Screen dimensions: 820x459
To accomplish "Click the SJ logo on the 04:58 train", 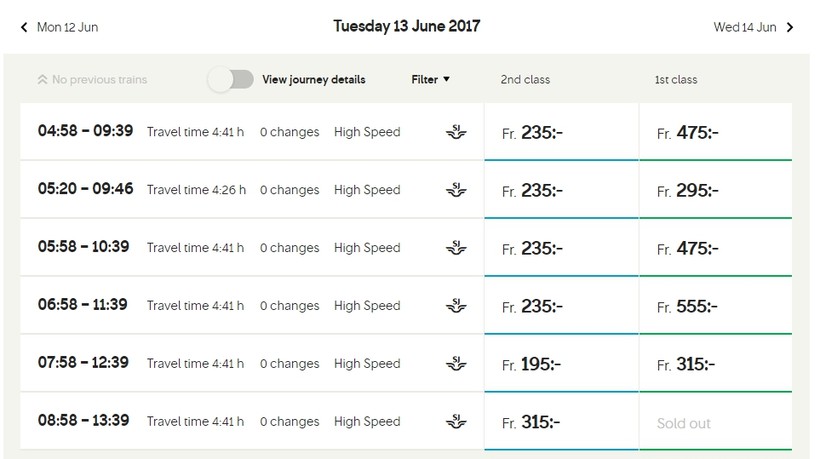I will [x=456, y=132].
